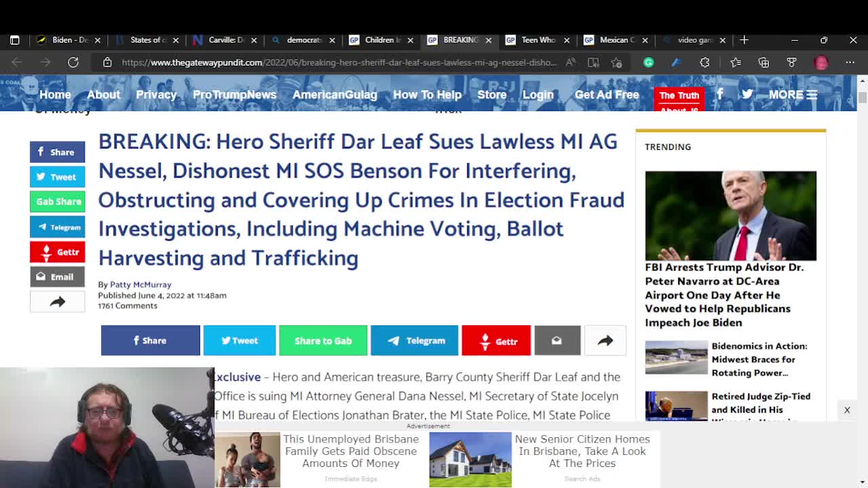Switch to the 'Children In' tab

tap(382, 40)
